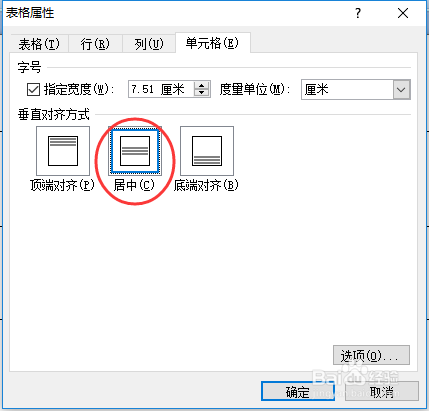Confirm with the 确定 button
This screenshot has width=429, height=411.
(x=298, y=391)
